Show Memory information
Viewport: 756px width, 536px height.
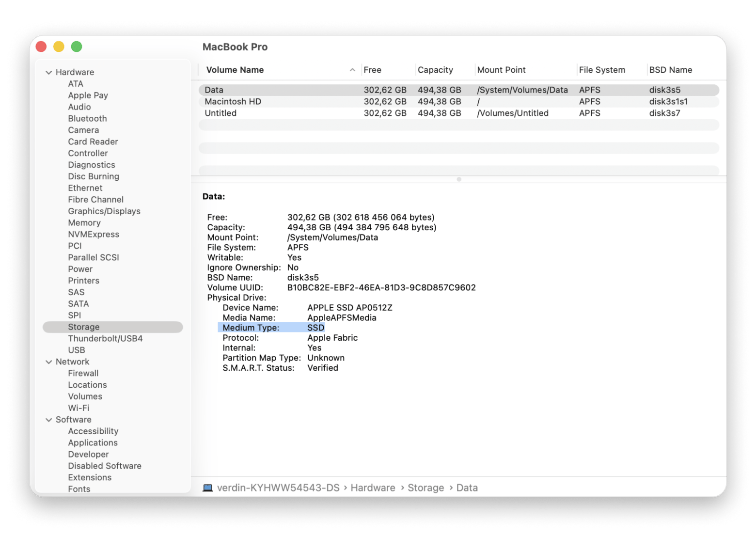(x=84, y=223)
